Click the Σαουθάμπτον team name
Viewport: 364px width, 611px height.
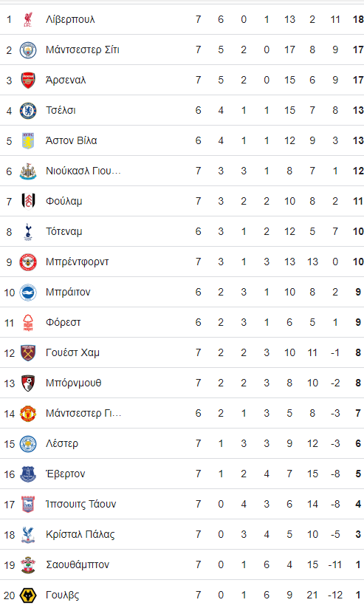click(x=78, y=565)
